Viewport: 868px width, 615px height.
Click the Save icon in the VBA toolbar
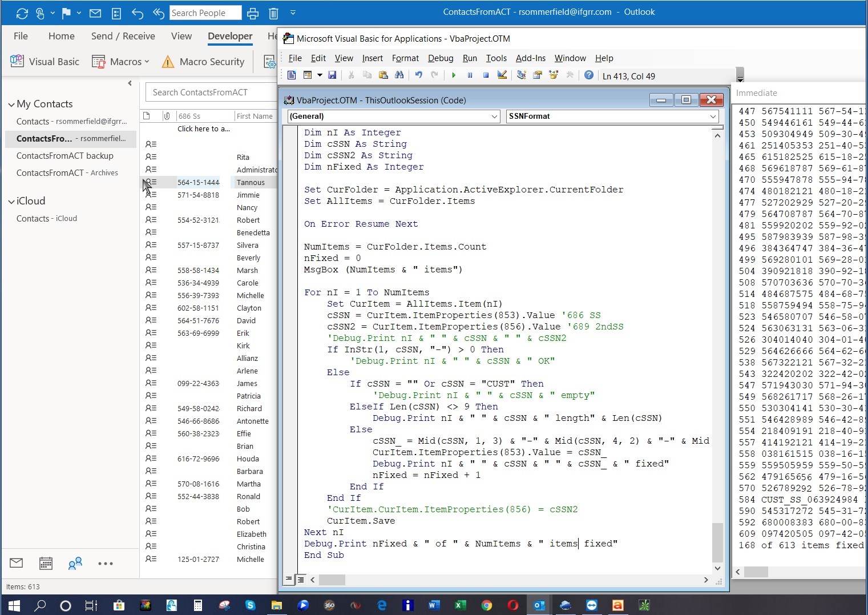(x=332, y=75)
